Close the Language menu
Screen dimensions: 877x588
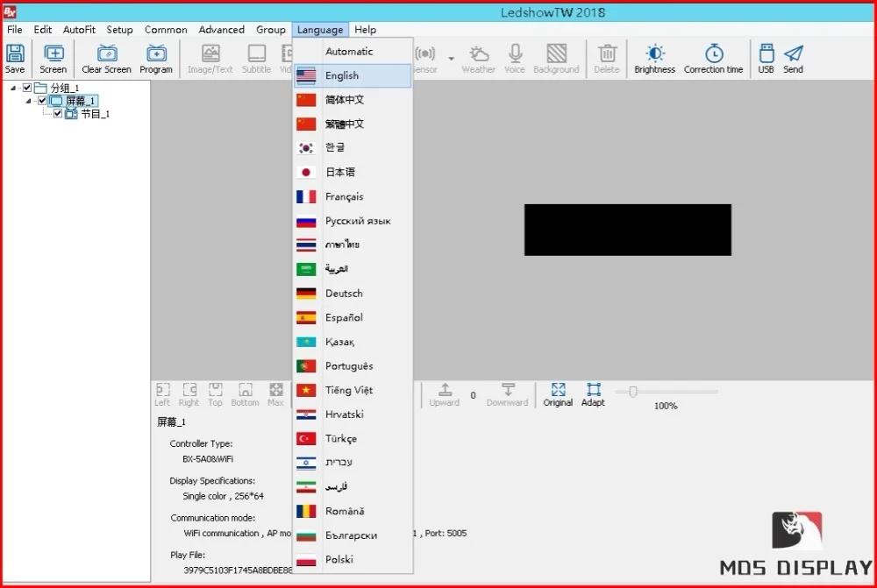tap(320, 30)
